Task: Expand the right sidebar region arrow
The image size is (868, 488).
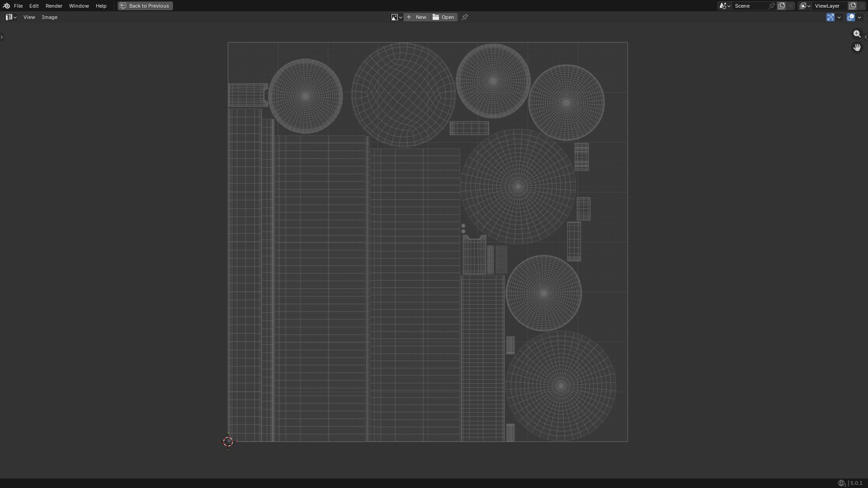Action: pyautogui.click(x=865, y=37)
